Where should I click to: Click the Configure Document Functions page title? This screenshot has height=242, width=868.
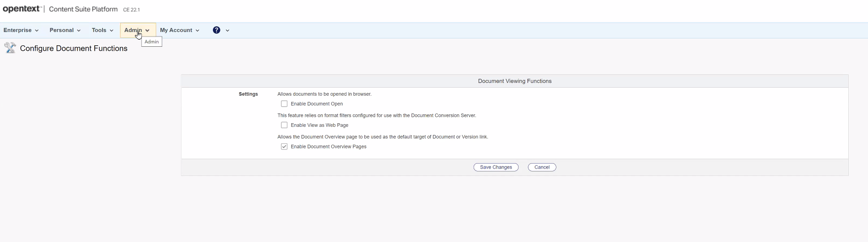click(74, 48)
